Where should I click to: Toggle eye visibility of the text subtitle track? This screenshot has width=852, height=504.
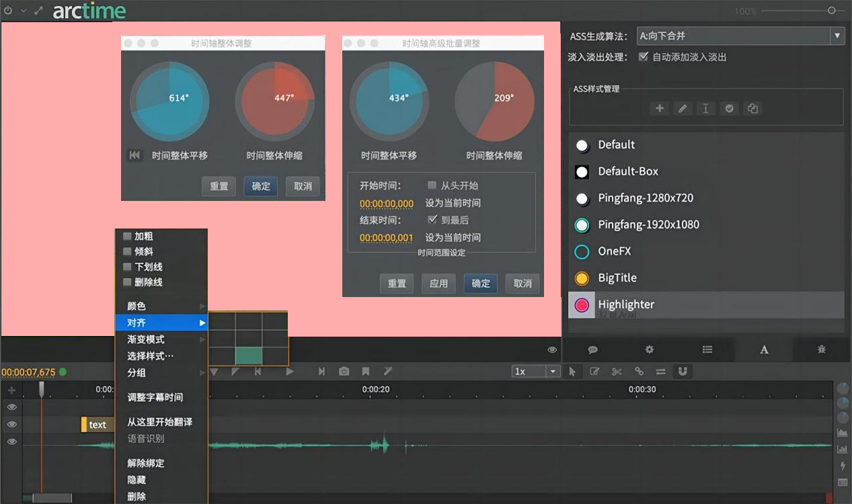coord(11,425)
